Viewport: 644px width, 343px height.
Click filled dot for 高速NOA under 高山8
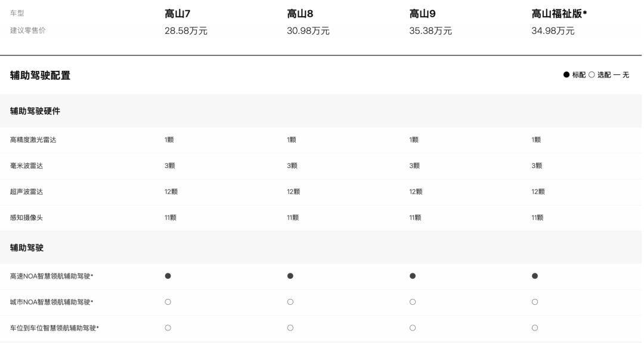(290, 276)
